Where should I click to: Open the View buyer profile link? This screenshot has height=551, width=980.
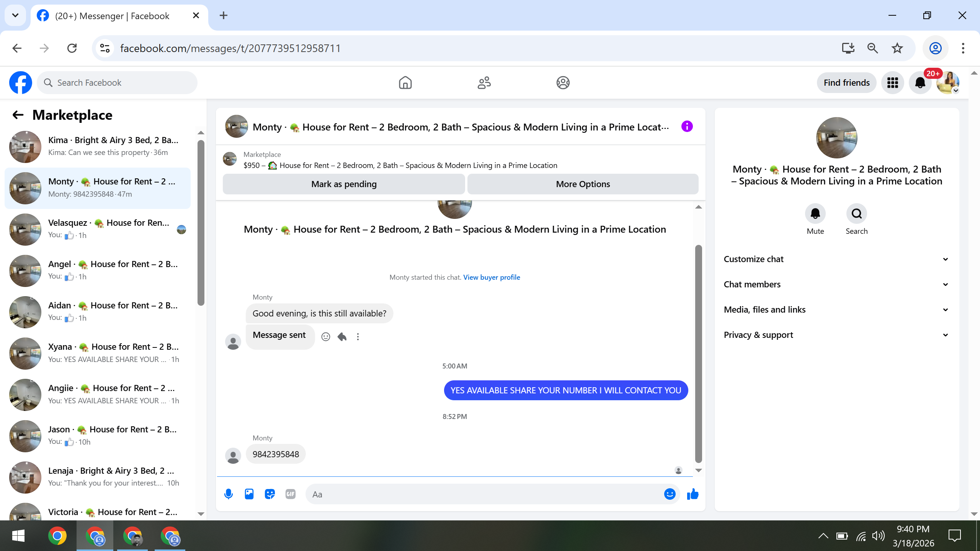click(x=492, y=277)
